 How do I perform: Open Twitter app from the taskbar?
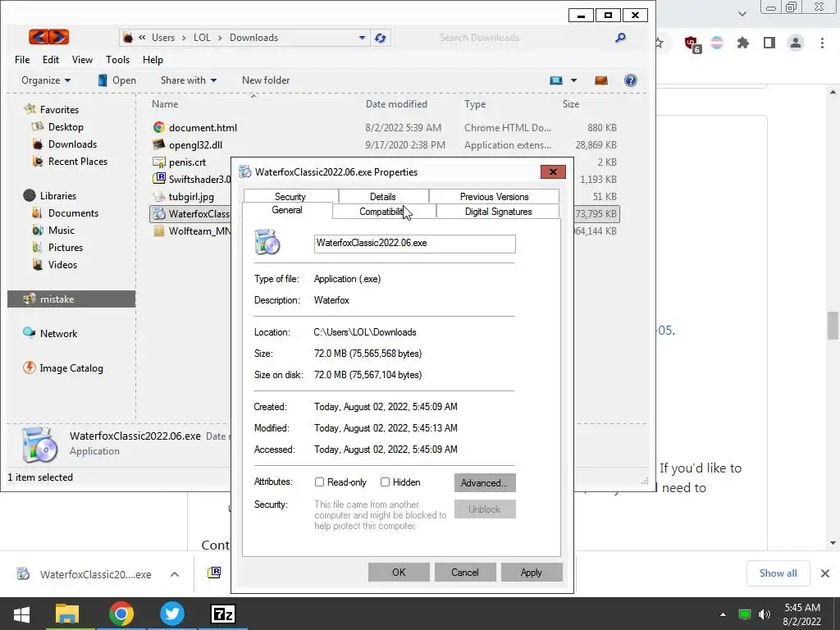point(172,614)
